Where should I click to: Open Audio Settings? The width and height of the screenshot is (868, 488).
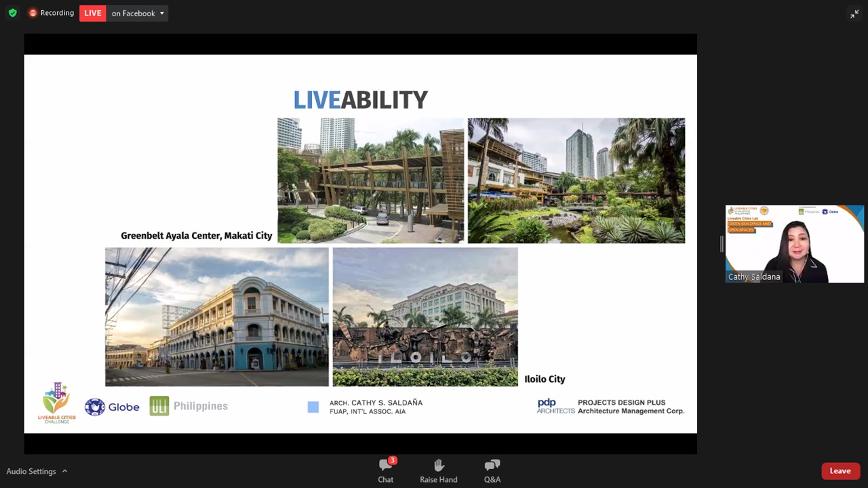click(31, 471)
